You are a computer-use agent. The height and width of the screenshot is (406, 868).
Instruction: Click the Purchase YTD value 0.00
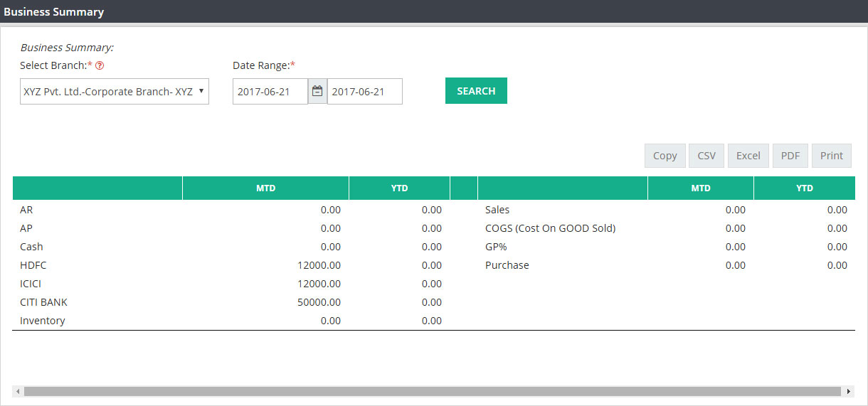coord(837,265)
